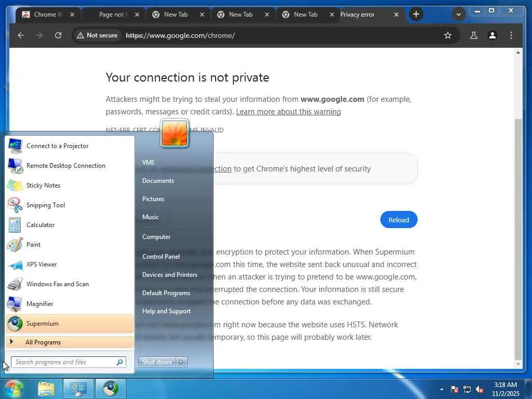Click the Windows Start orb

14,389
